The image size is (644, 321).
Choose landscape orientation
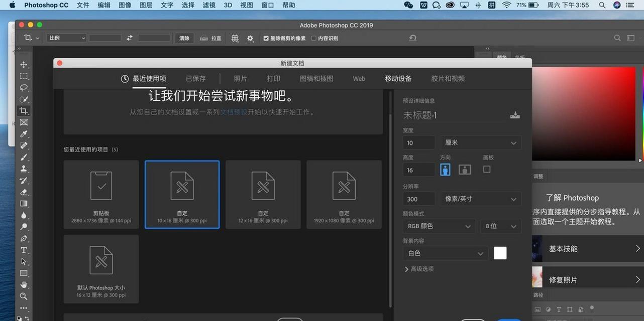tap(465, 170)
